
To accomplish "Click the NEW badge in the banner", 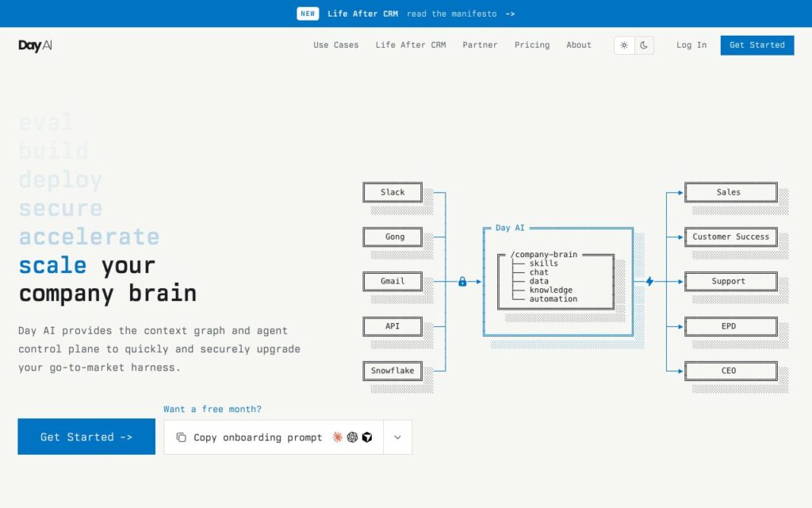I will coord(308,13).
